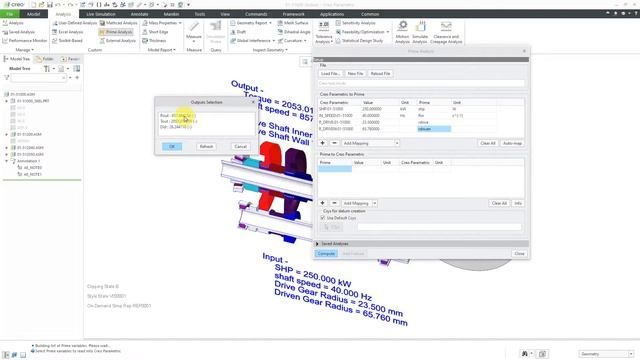Click the Geometry selection filter dropdown

click(606, 354)
